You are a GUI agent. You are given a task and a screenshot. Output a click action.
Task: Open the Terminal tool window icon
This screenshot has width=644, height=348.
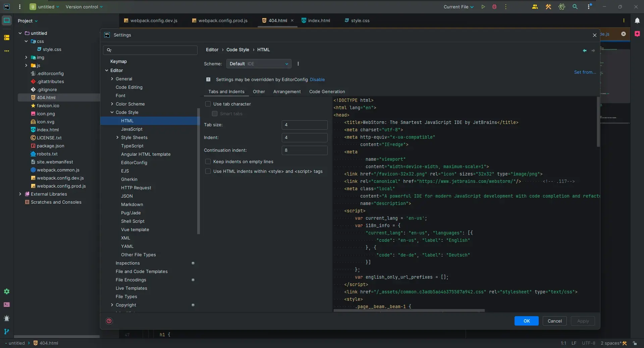point(7,304)
